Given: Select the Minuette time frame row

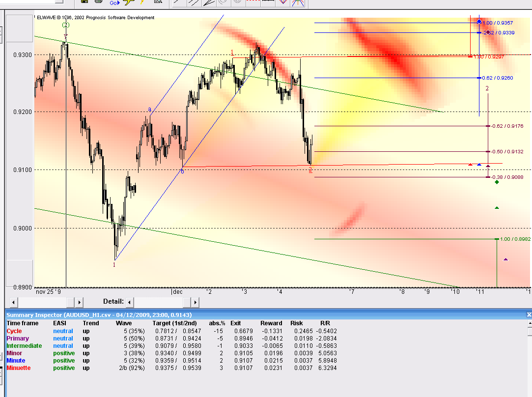Looking at the screenshot, I should 19,368.
